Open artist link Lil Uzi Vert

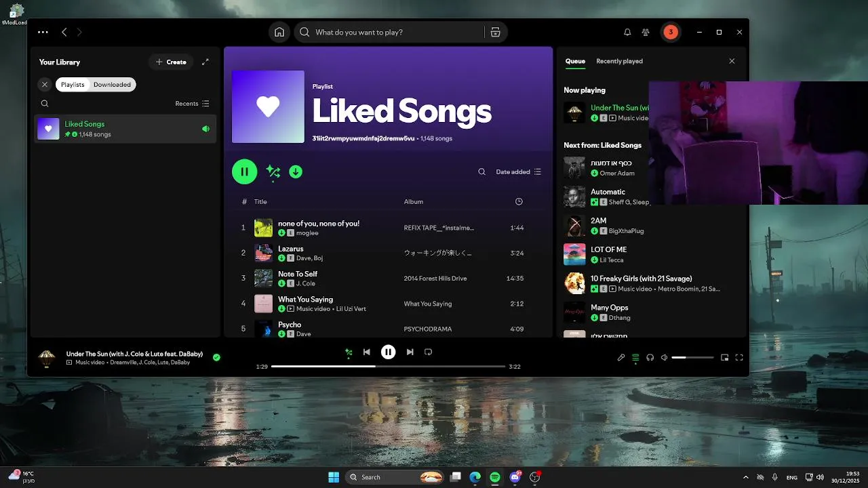click(x=351, y=308)
